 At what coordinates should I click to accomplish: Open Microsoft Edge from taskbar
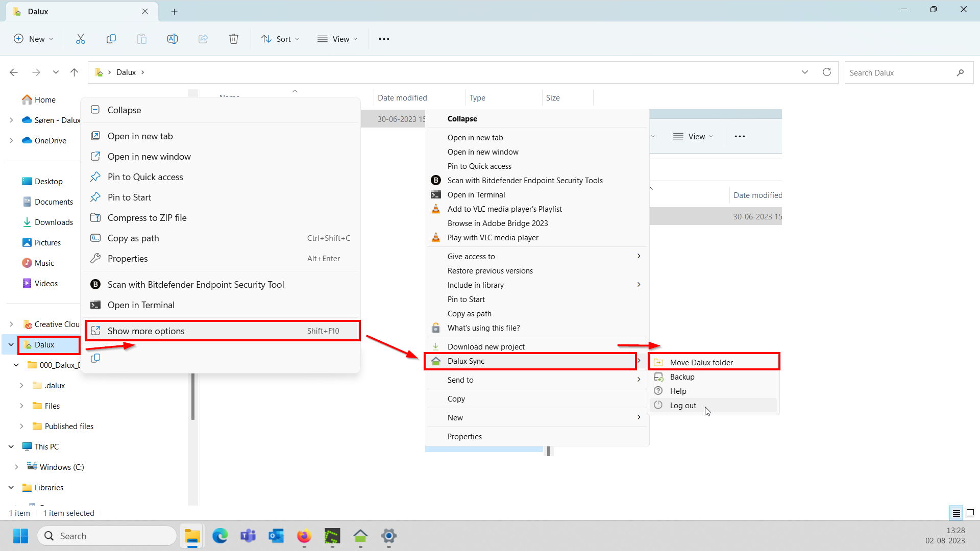pos(220,536)
